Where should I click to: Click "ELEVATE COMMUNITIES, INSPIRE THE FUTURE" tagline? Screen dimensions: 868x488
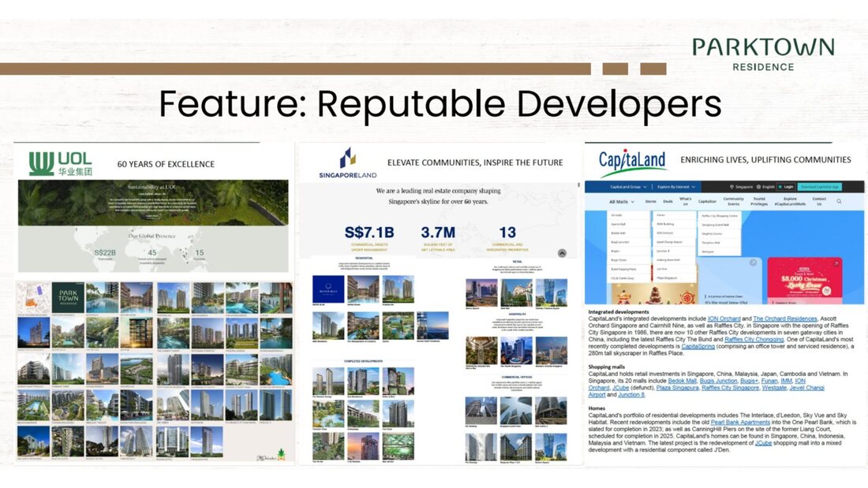475,162
